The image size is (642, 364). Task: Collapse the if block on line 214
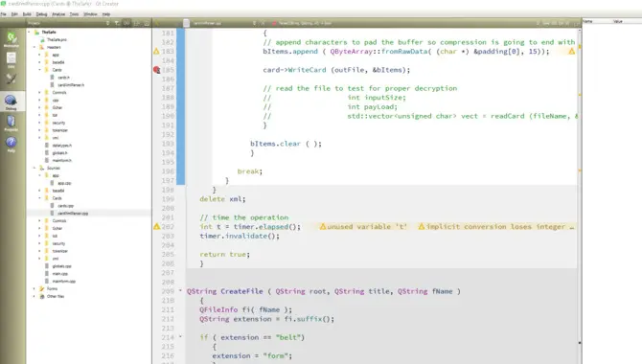click(x=180, y=337)
